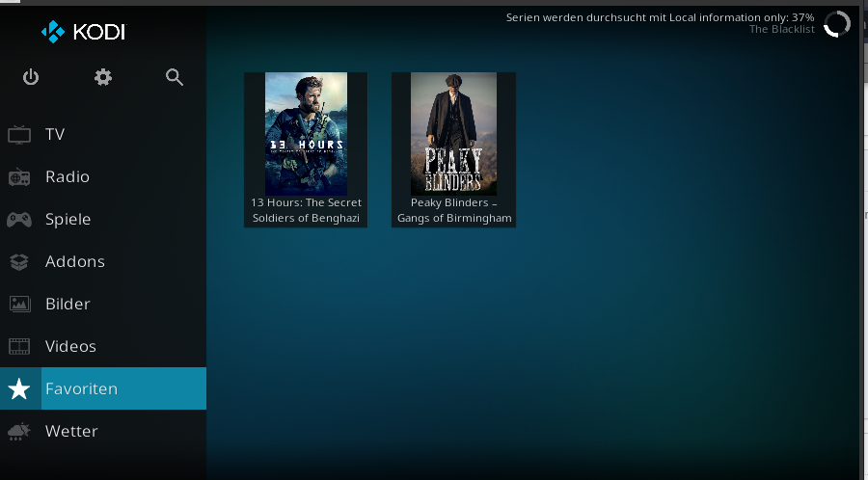Open the TV menu entry
Viewport: 868px width, 480px height.
[x=103, y=134]
